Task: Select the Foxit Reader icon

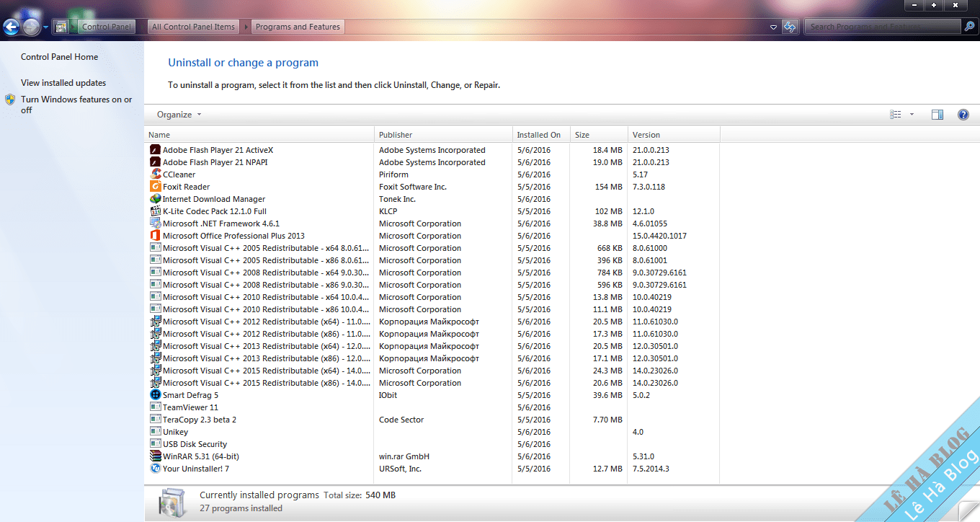Action: coord(155,187)
